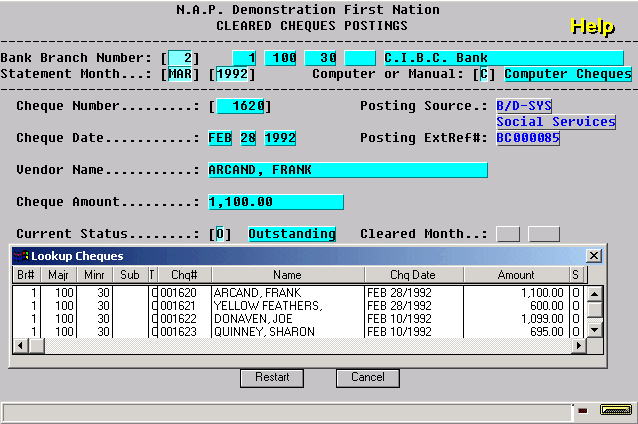The height and width of the screenshot is (424, 638).
Task: Close the Lookup Cheques window
Action: [x=594, y=256]
